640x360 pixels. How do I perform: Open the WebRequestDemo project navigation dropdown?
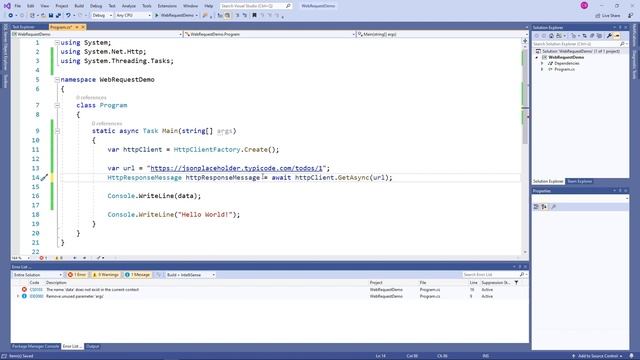[x=97, y=34]
